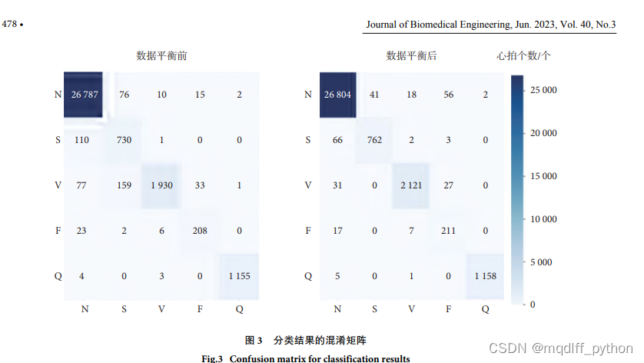Click the cell 1 155
644x363 pixels.
tap(239, 276)
